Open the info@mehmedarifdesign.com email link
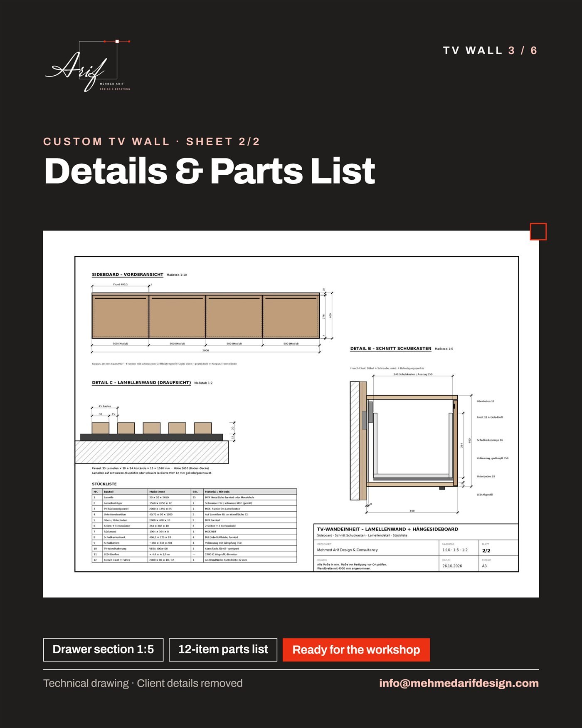The image size is (582, 728). tap(459, 683)
